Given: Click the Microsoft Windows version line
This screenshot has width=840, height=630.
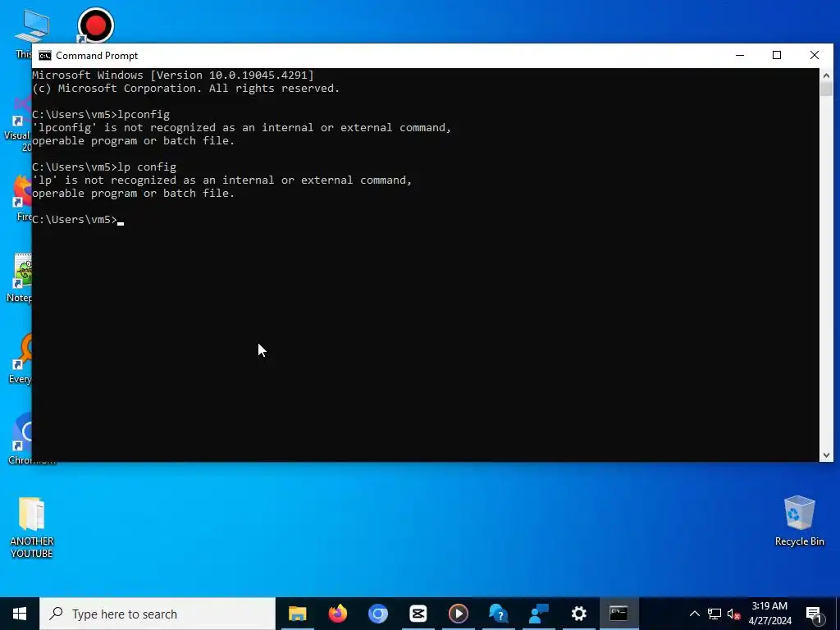Looking at the screenshot, I should pos(173,75).
